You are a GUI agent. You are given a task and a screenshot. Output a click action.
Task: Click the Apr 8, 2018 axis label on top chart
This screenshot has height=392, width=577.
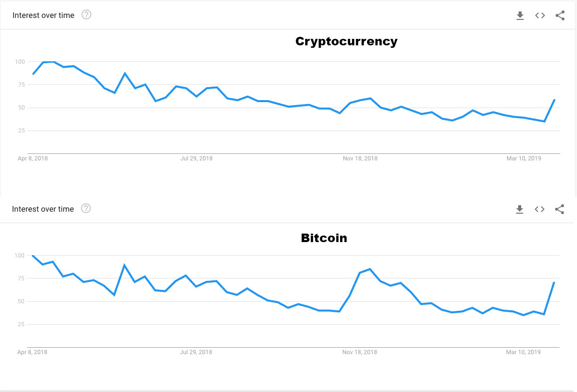tap(33, 158)
